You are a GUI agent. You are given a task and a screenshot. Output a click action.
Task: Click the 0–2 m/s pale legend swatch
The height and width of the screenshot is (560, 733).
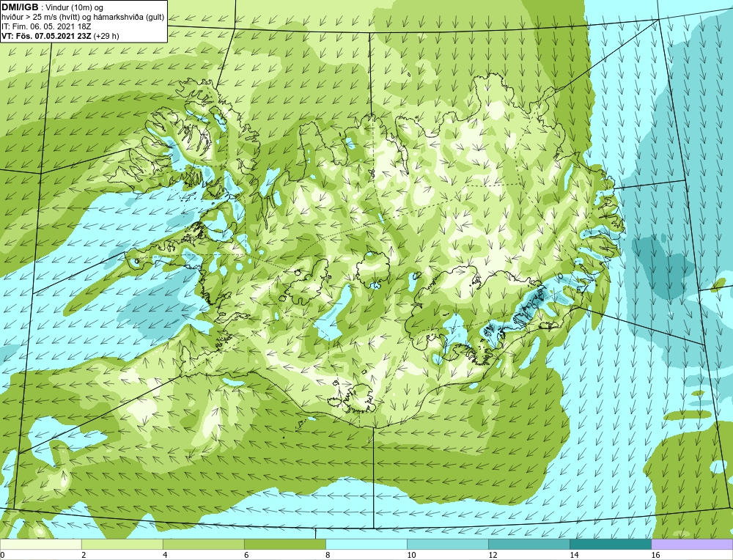(40, 544)
